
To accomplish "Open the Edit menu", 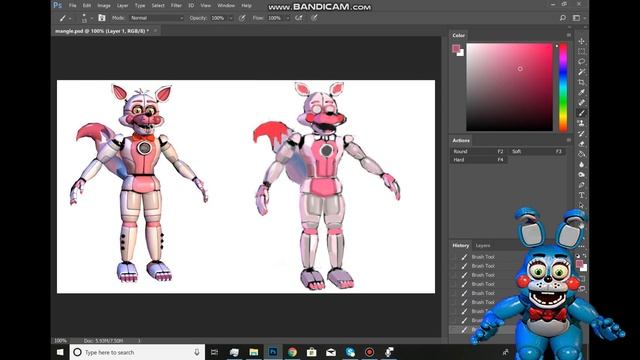I will 87,6.
